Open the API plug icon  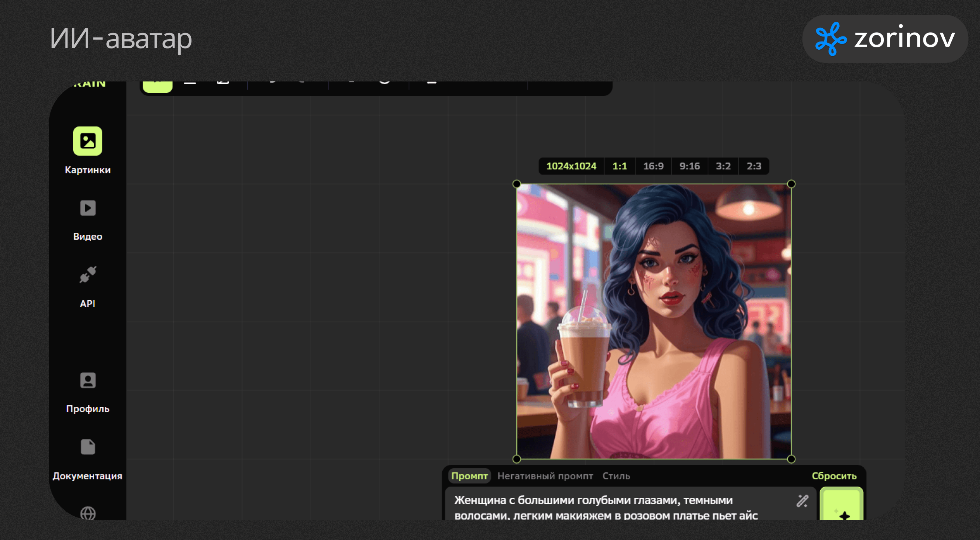click(x=88, y=275)
